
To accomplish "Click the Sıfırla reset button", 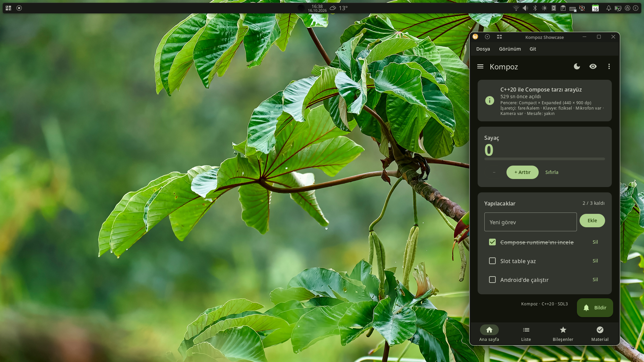I will (x=552, y=172).
